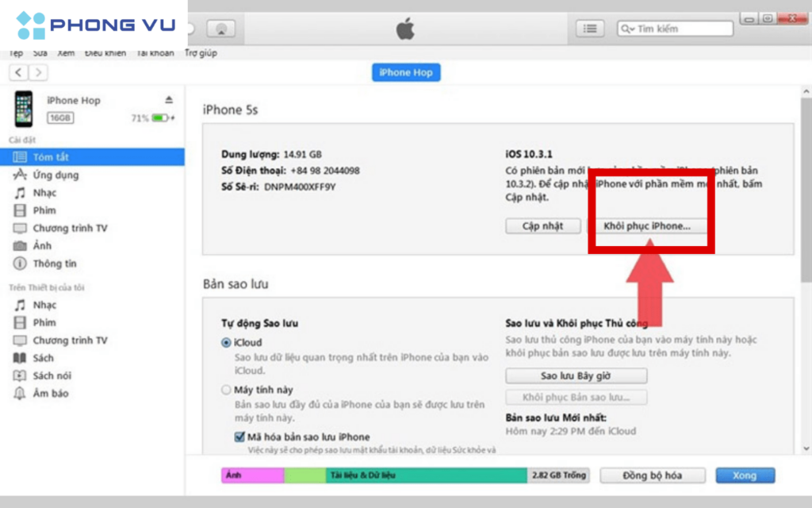Choose the Máy tính này backup option
The width and height of the screenshot is (812, 508).
[x=227, y=390]
